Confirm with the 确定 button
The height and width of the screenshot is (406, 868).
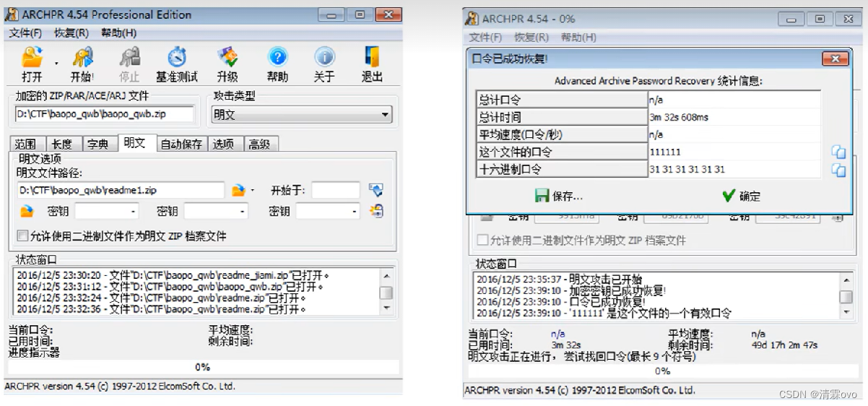click(x=742, y=196)
